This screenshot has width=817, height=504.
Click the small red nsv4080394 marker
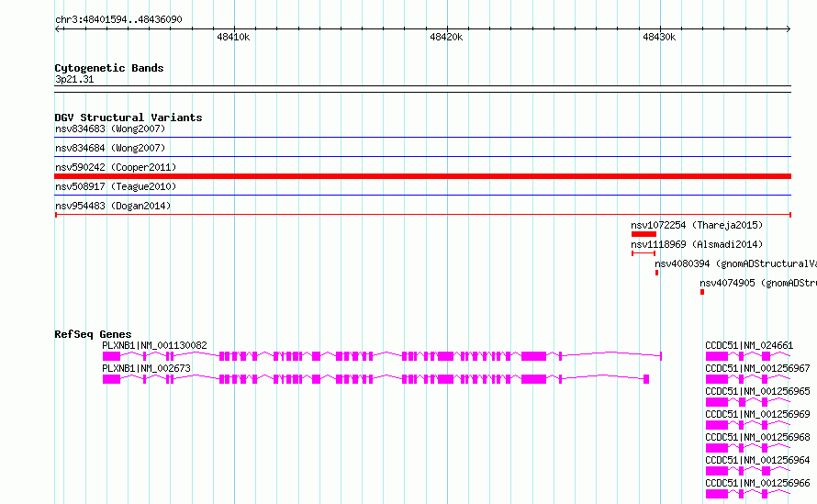pyautogui.click(x=656, y=273)
